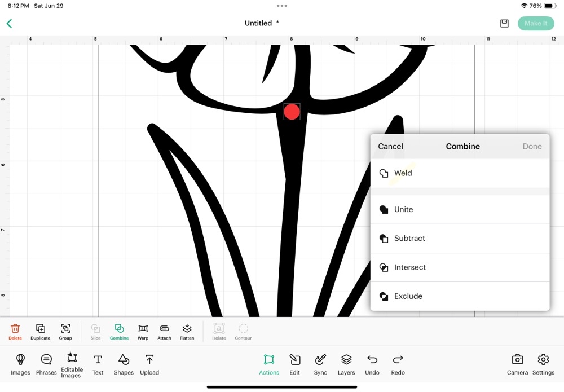
Task: Choose Exclude from the Combine menu
Action: click(x=460, y=296)
